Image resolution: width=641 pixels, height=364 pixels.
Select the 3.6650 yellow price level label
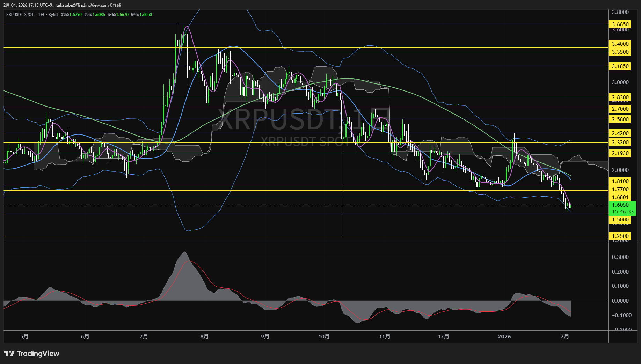[620, 24]
